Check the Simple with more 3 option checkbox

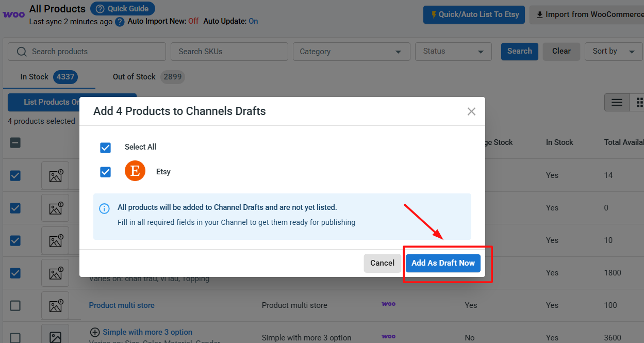click(15, 338)
